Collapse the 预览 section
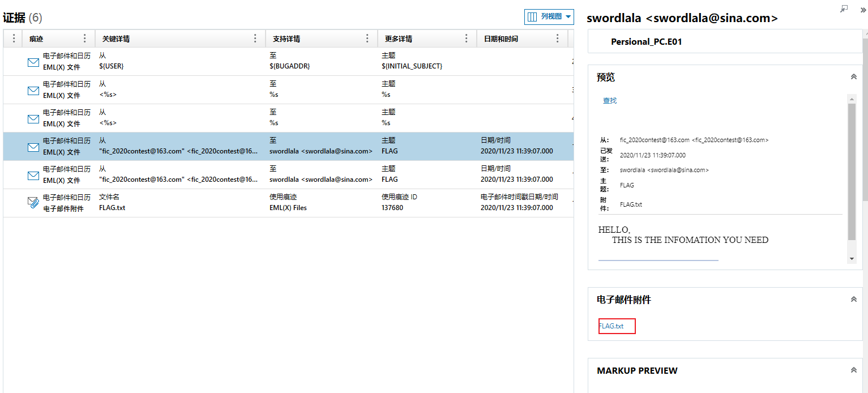Screen dimensions: 868x393 click(853, 77)
